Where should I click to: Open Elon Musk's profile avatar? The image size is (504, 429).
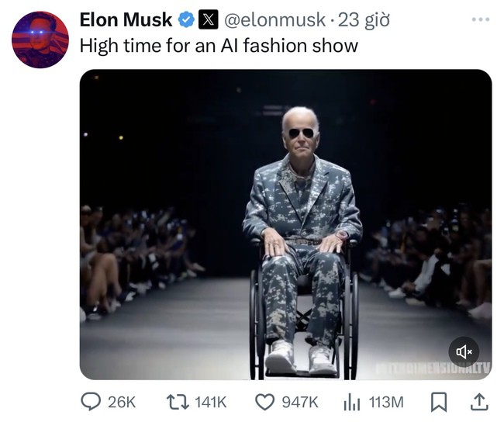click(x=40, y=40)
